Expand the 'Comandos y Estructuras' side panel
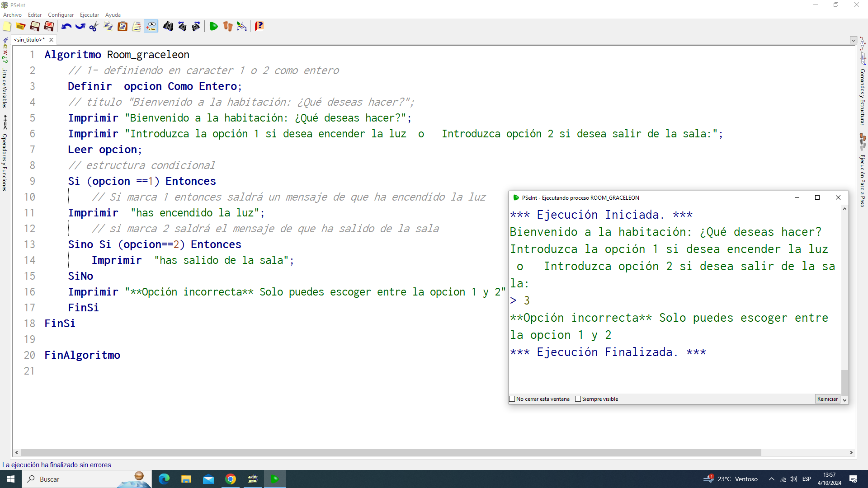This screenshot has height=488, width=868. (863, 97)
